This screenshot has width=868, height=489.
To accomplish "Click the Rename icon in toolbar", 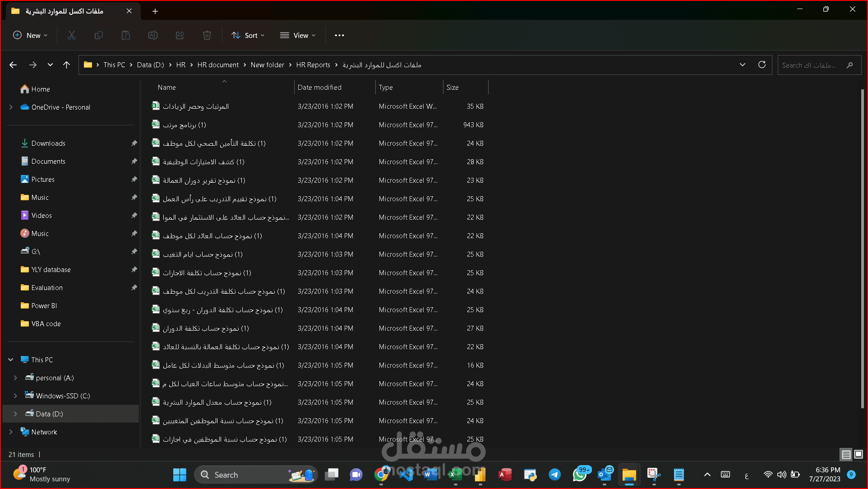I will 153,35.
